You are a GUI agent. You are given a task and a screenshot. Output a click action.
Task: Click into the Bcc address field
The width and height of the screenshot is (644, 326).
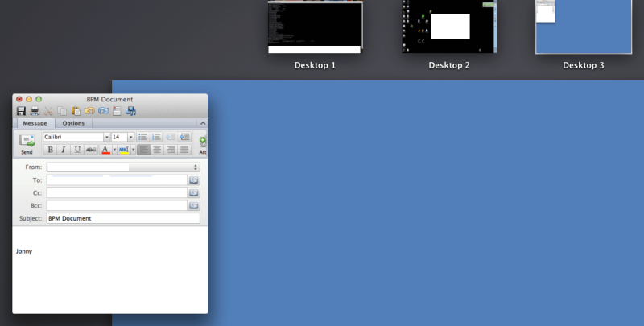click(x=117, y=205)
